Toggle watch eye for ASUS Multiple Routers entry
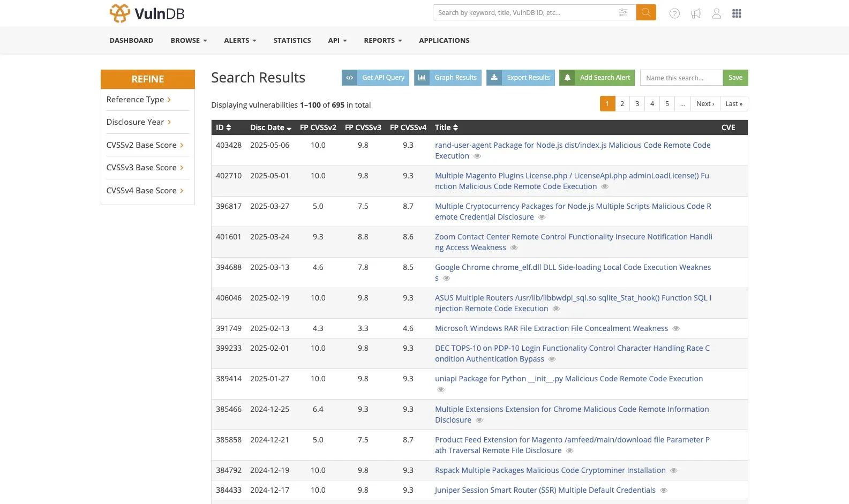The image size is (849, 504). tap(556, 309)
